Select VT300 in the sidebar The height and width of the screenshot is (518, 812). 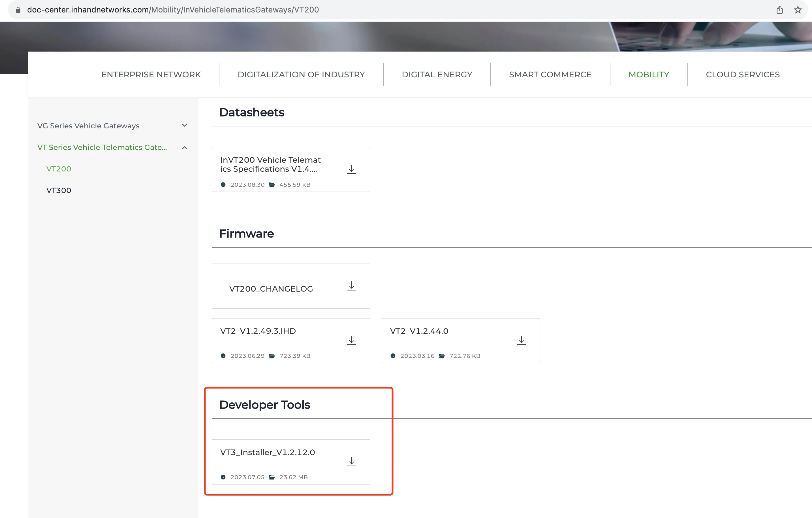pyautogui.click(x=59, y=190)
